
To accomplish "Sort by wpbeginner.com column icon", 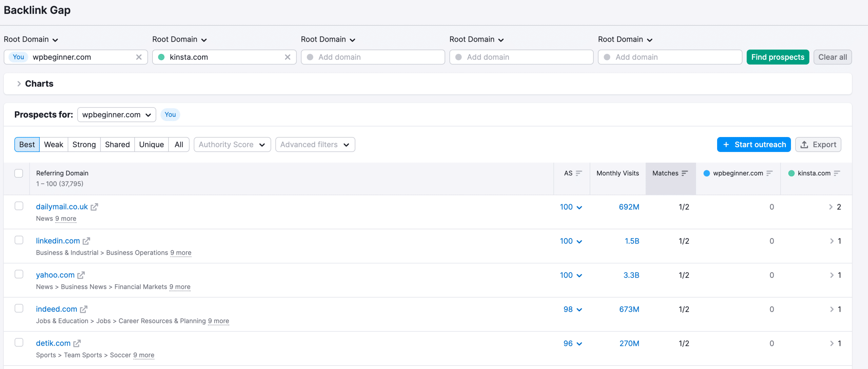I will coord(769,173).
